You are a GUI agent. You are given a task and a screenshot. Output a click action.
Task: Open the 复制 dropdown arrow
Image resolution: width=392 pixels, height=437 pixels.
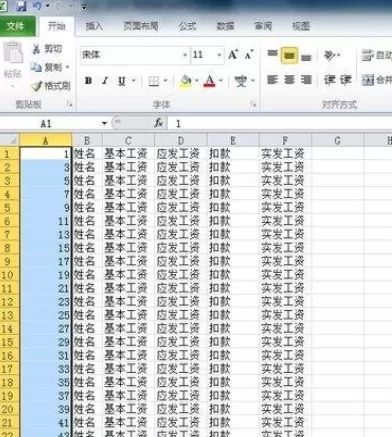(67, 67)
